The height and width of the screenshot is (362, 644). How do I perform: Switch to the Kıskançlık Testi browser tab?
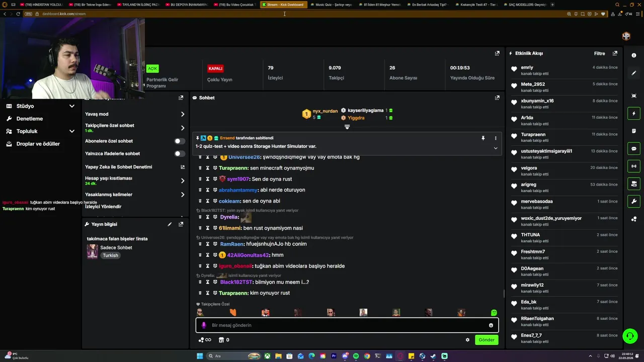tap(476, 5)
